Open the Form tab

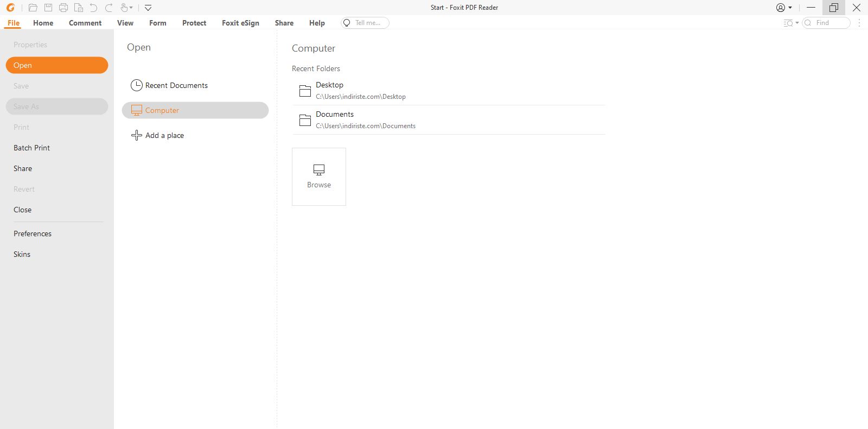click(158, 23)
